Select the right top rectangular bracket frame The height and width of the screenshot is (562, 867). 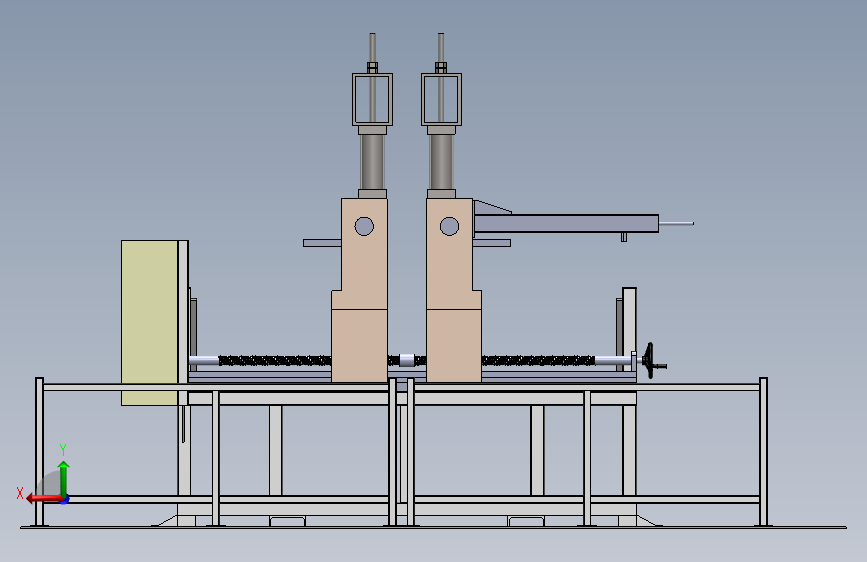coord(441,100)
